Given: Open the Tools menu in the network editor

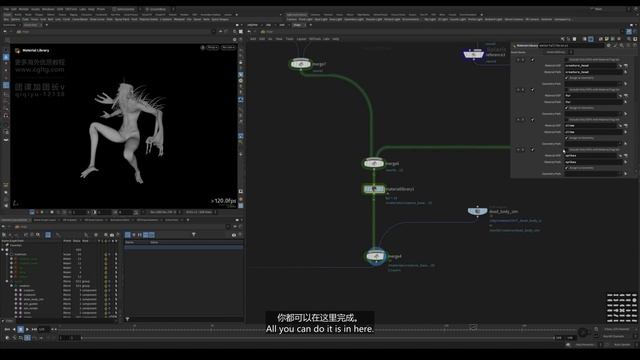Looking at the screenshot, I should point(289,39).
